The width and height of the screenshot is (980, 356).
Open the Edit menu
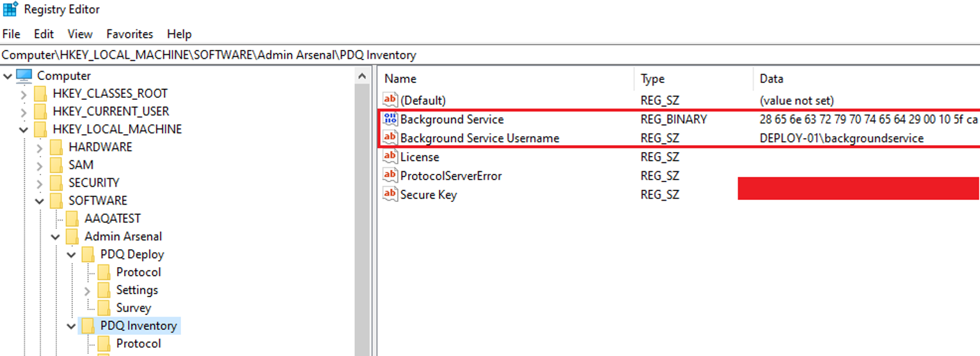click(44, 34)
